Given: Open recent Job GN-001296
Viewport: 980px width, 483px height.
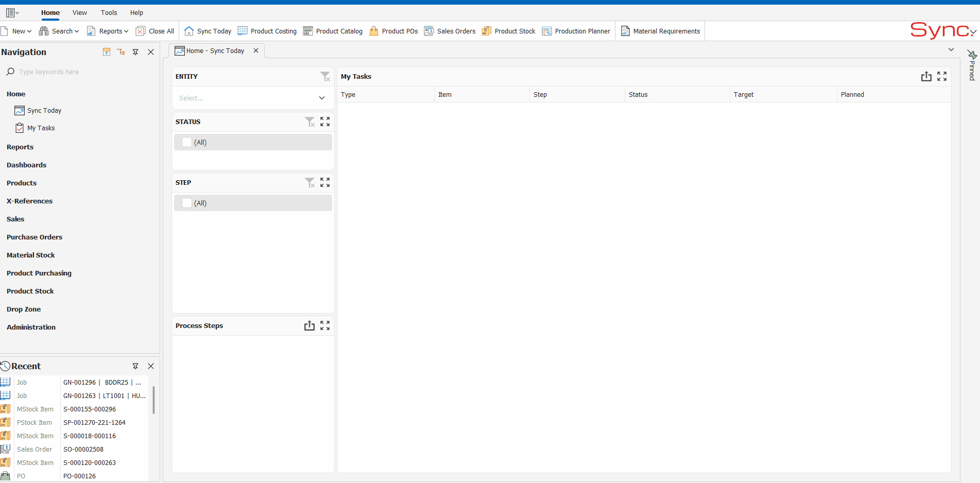Looking at the screenshot, I should point(74,383).
